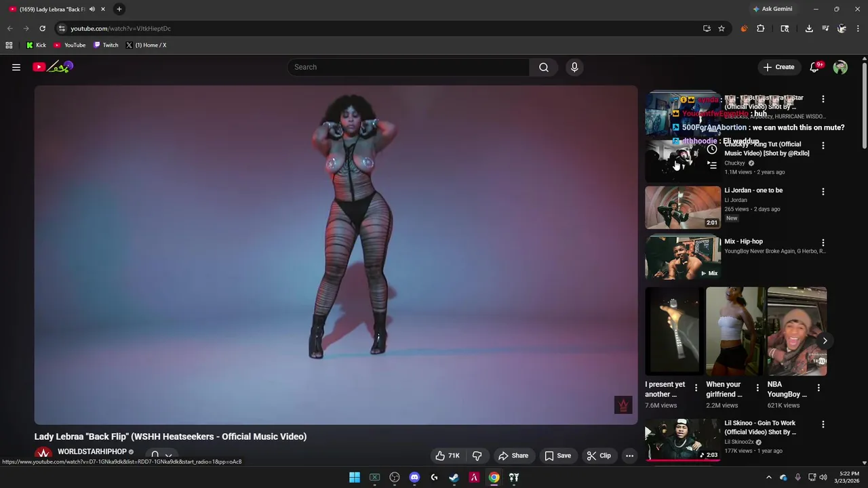The image size is (868, 488).
Task: Open Chrome three-dot menu
Action: (x=858, y=28)
